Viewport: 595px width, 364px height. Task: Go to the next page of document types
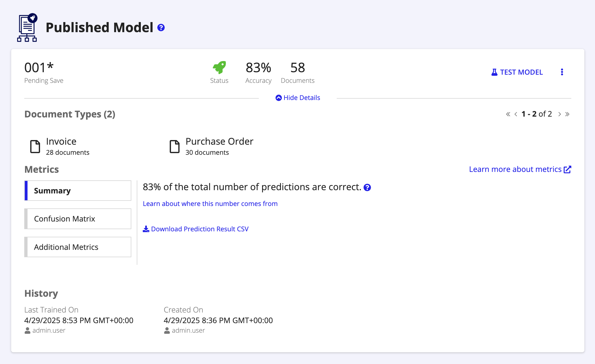pos(560,114)
